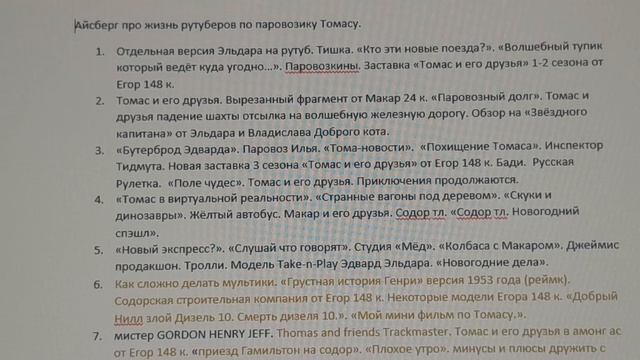Screen dimensions: 640x360
Task: Click phrase "«Слушай что говорят»"
Action: click(x=289, y=248)
